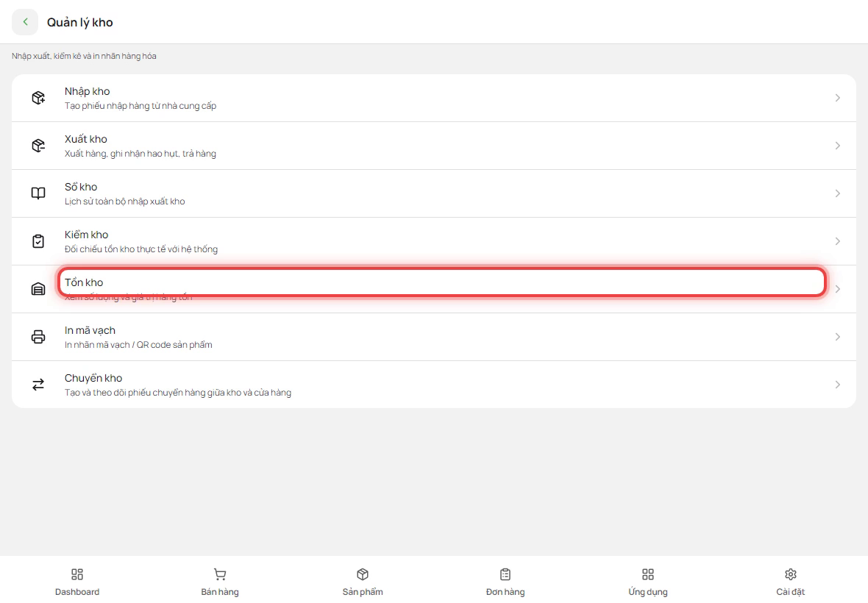
Task: Click the Dashboard grid icon
Action: 77,574
